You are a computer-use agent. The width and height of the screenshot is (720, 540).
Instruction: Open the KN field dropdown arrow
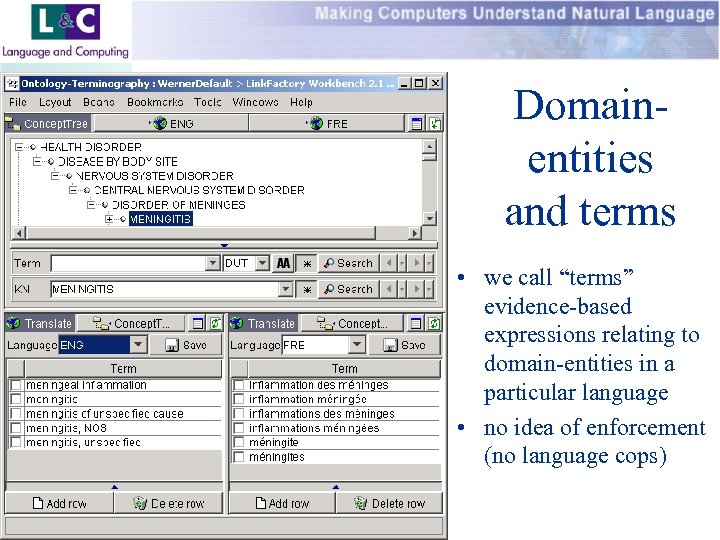[x=286, y=289]
